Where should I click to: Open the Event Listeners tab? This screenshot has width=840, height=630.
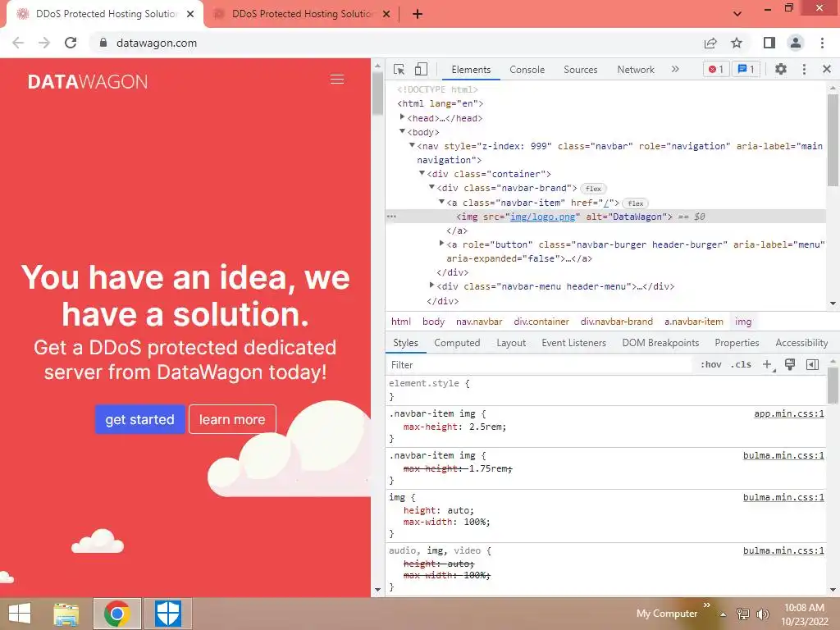coord(573,343)
